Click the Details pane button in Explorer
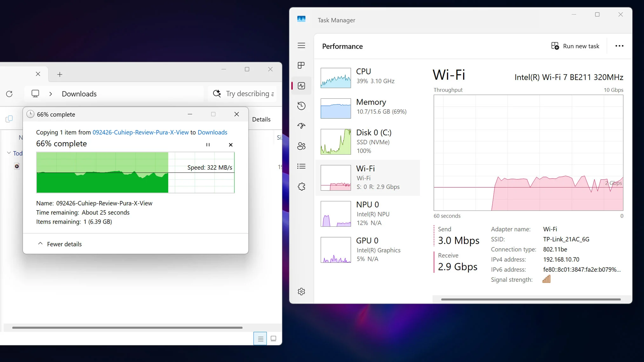This screenshot has width=644, height=362. (x=261, y=119)
